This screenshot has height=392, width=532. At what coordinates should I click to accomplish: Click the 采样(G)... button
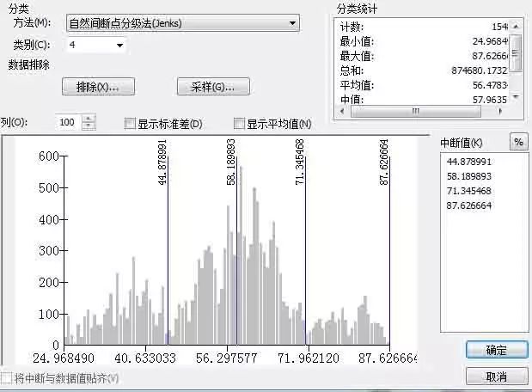pyautogui.click(x=212, y=87)
